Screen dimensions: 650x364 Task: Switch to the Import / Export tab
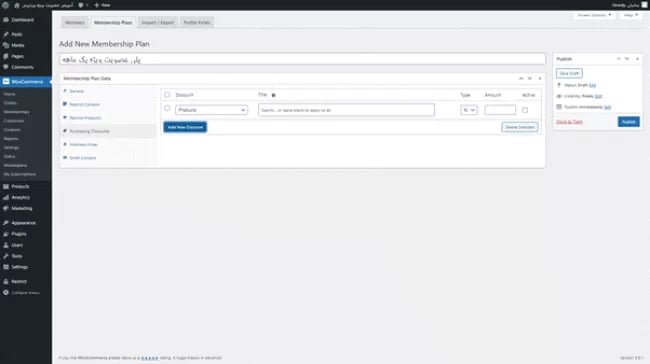point(158,23)
